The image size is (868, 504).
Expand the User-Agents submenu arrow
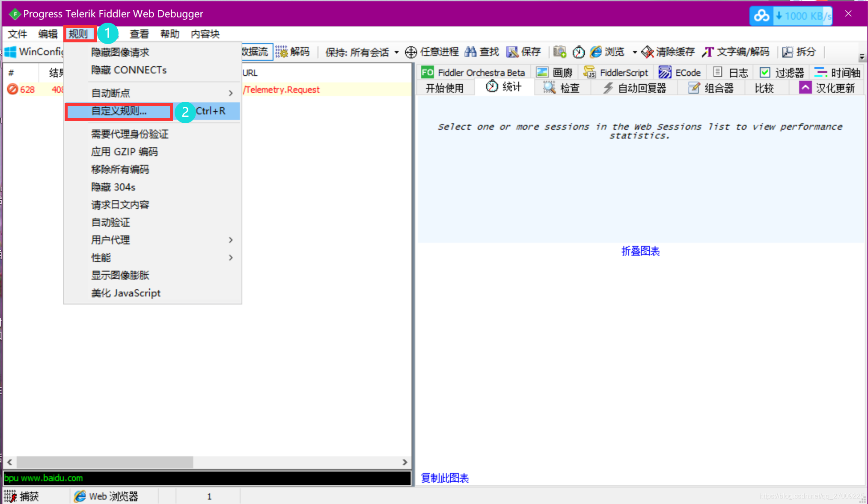(231, 240)
